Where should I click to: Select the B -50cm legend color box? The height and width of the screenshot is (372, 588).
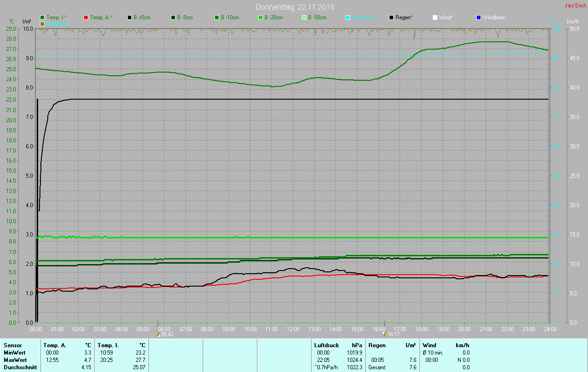[x=304, y=17]
